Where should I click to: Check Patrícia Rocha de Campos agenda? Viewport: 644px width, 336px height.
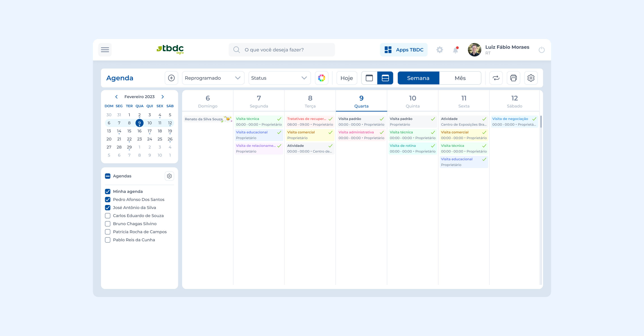[108, 232]
